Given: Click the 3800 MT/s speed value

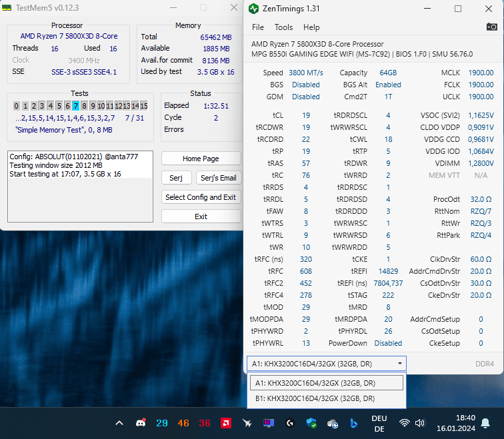Looking at the screenshot, I should 306,73.
